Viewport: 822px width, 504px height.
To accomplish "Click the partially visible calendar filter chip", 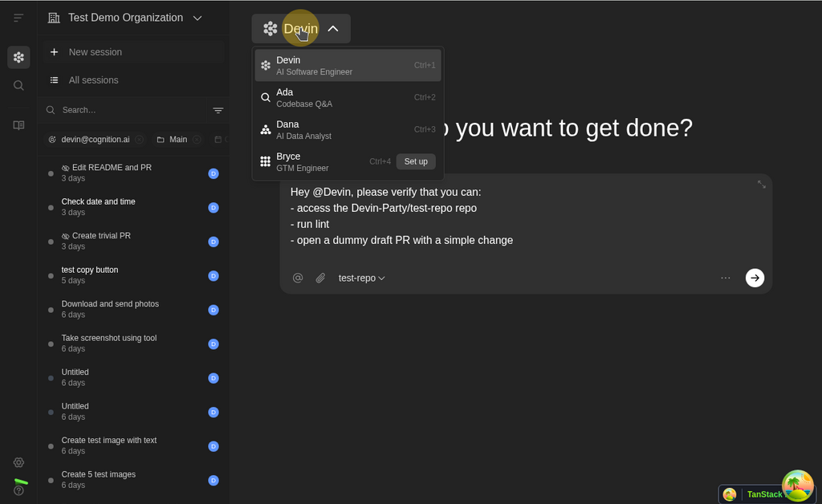I will click(x=220, y=140).
